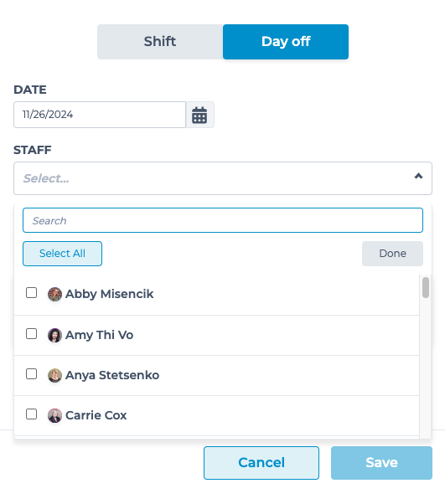Select Carrie Cox checkbox
This screenshot has width=445, height=504.
point(31,414)
